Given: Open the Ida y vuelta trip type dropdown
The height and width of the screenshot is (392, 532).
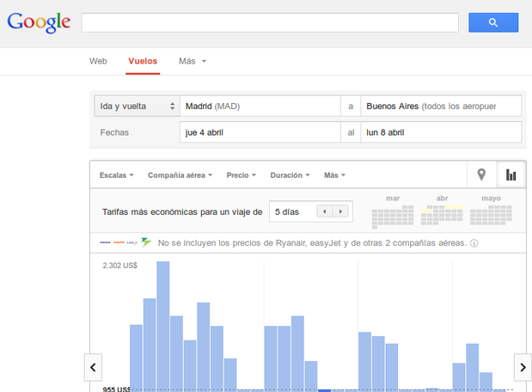Looking at the screenshot, I should coord(136,107).
